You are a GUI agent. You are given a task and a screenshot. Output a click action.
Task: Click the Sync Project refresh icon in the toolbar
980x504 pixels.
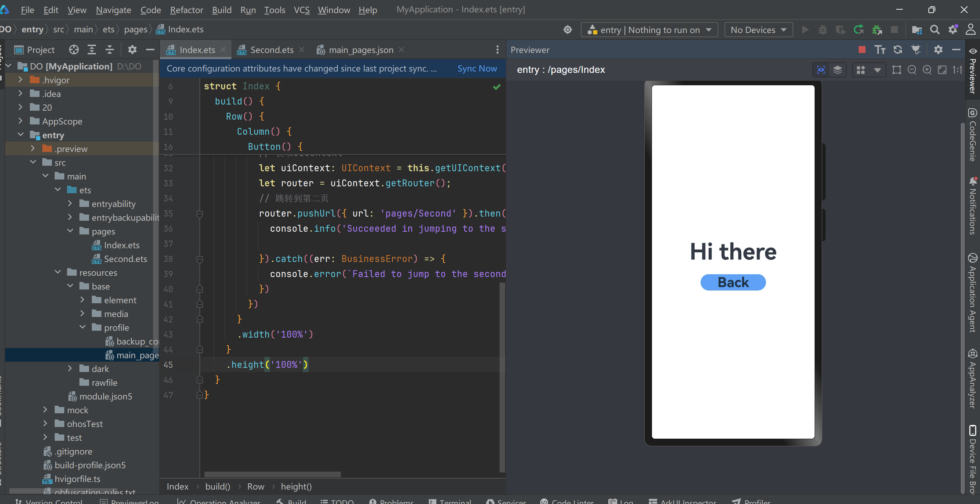(x=859, y=30)
